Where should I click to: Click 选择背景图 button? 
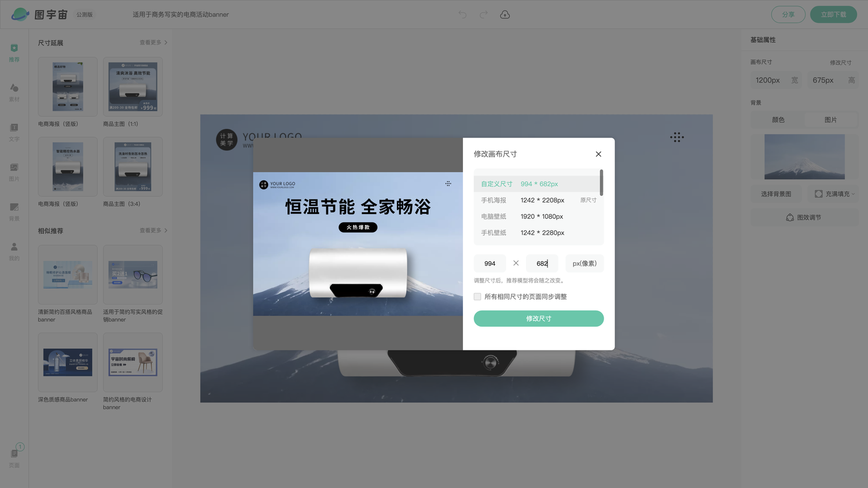(x=776, y=194)
